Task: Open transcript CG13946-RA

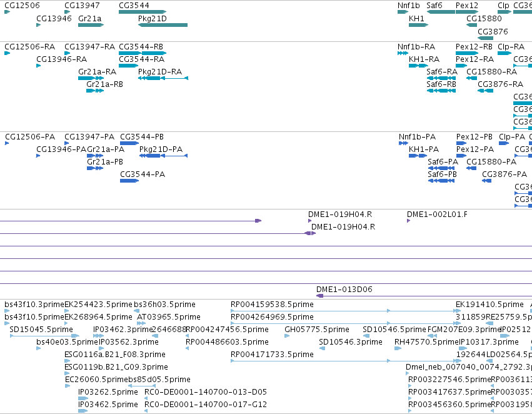Action: pos(62,59)
